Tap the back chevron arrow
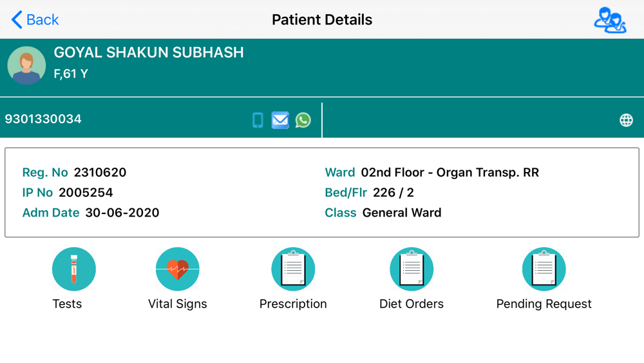The width and height of the screenshot is (644, 363). (17, 20)
